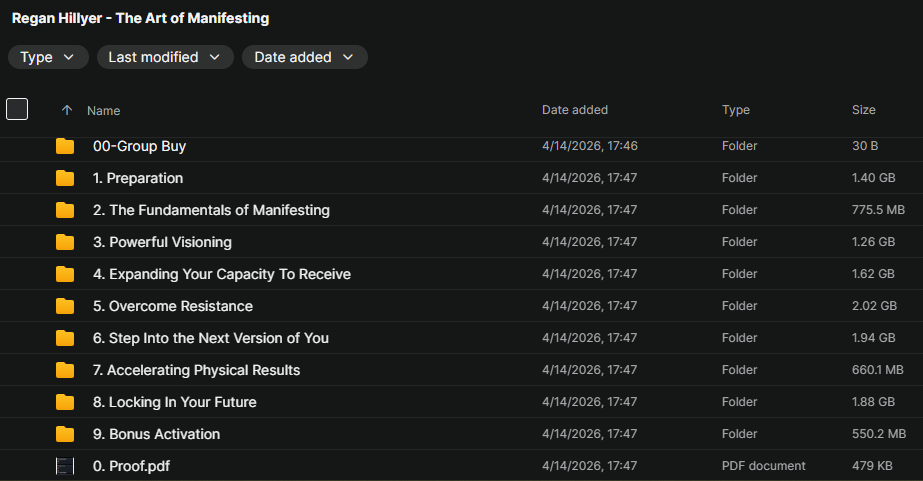
Task: Open the 8. Locking In Your Future folder
Action: [175, 402]
